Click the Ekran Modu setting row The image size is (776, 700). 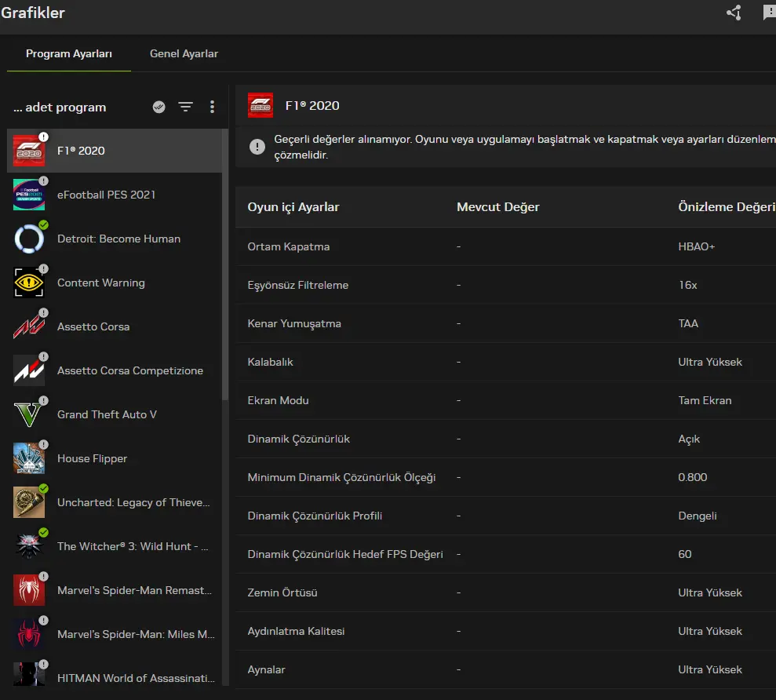pyautogui.click(x=505, y=400)
